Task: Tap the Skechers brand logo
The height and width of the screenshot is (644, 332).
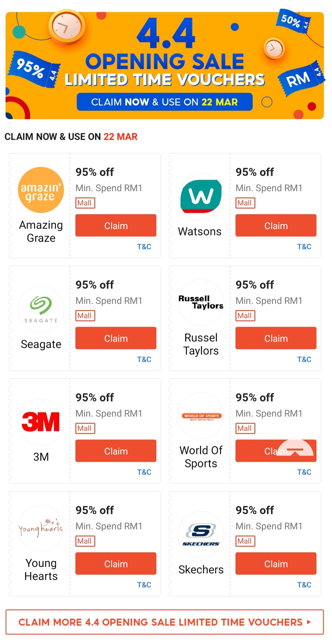Action: pos(201,534)
